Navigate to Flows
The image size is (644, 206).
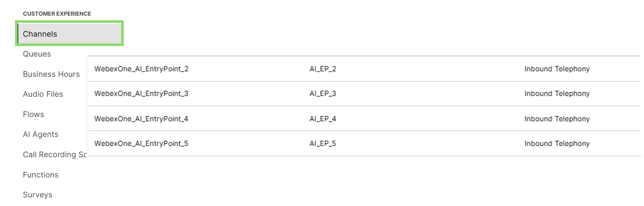click(33, 114)
